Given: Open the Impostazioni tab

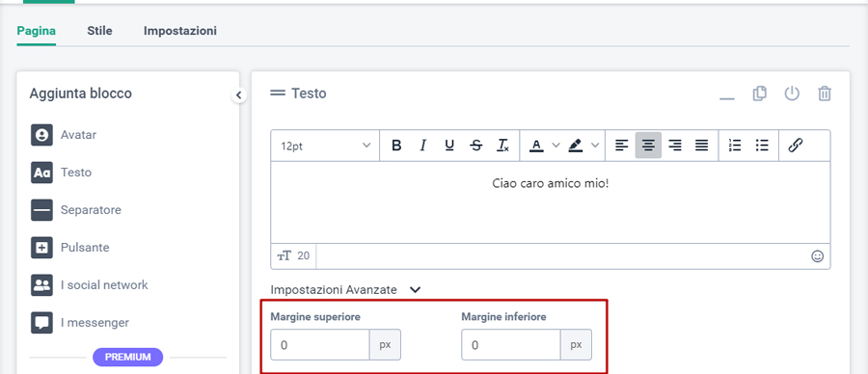Looking at the screenshot, I should click(180, 31).
